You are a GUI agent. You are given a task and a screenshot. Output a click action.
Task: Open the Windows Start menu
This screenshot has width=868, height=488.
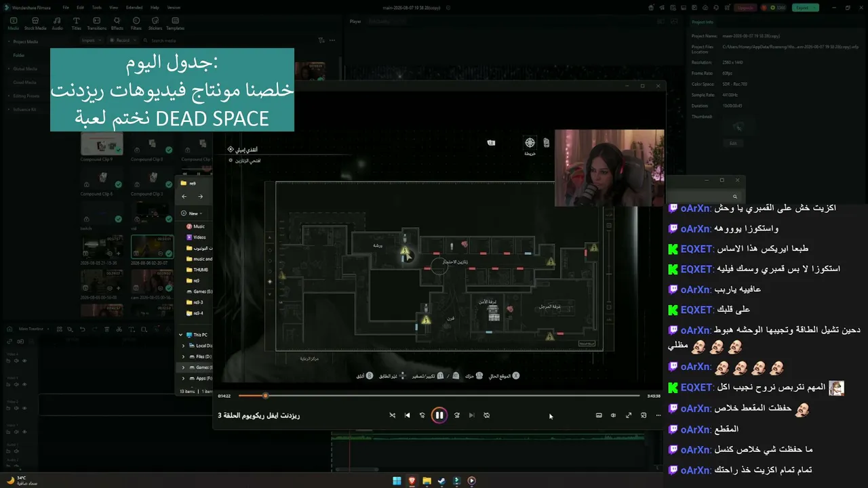[x=397, y=481]
